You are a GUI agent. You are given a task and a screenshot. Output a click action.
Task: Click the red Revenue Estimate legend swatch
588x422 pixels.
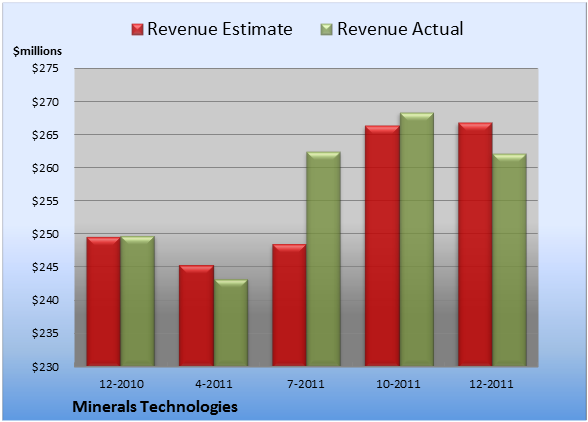click(x=137, y=30)
